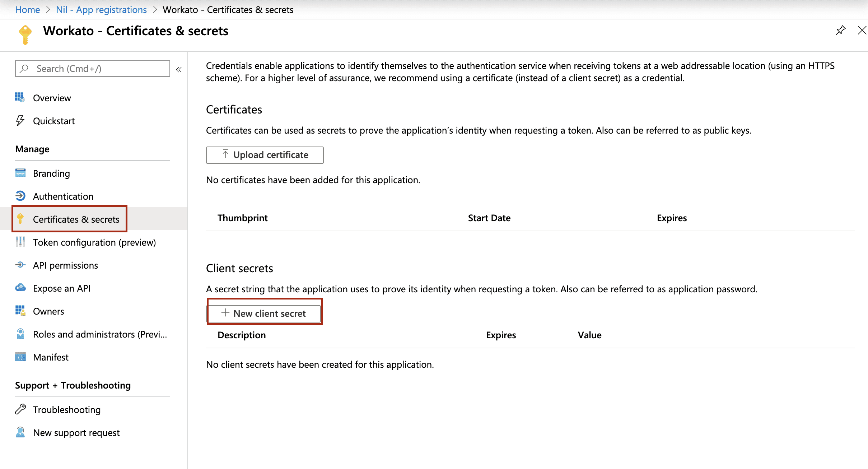Click the Branding www icon
The width and height of the screenshot is (868, 469).
[20, 173]
